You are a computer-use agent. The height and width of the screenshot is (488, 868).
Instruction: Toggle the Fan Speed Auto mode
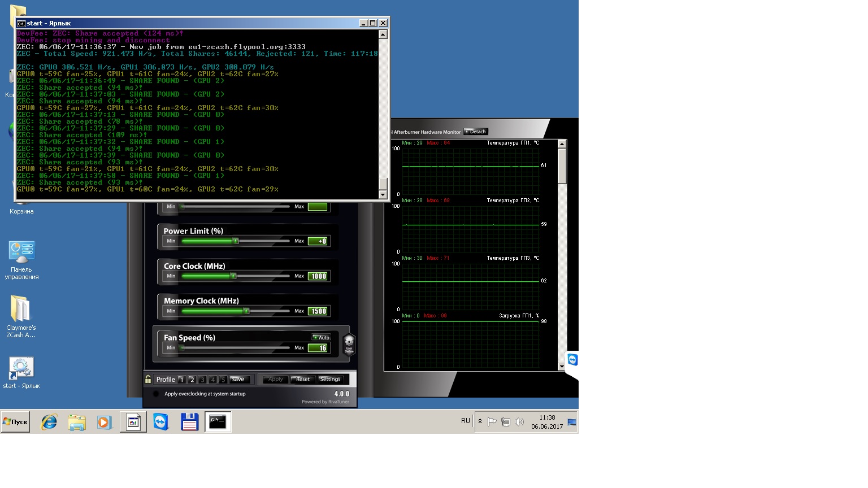[x=321, y=338]
